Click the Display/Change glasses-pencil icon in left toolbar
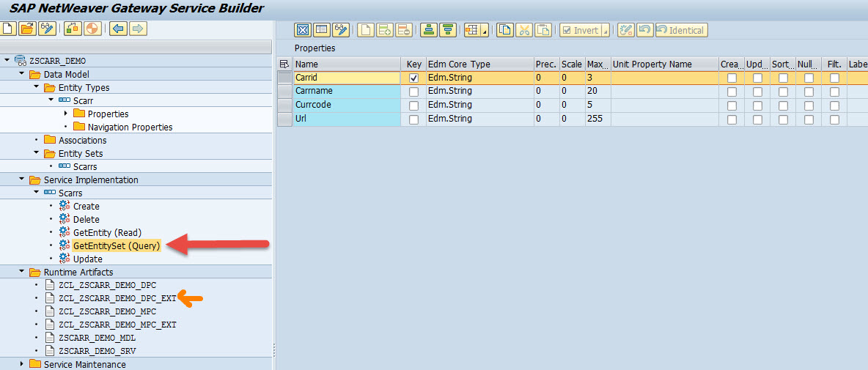 47,29
